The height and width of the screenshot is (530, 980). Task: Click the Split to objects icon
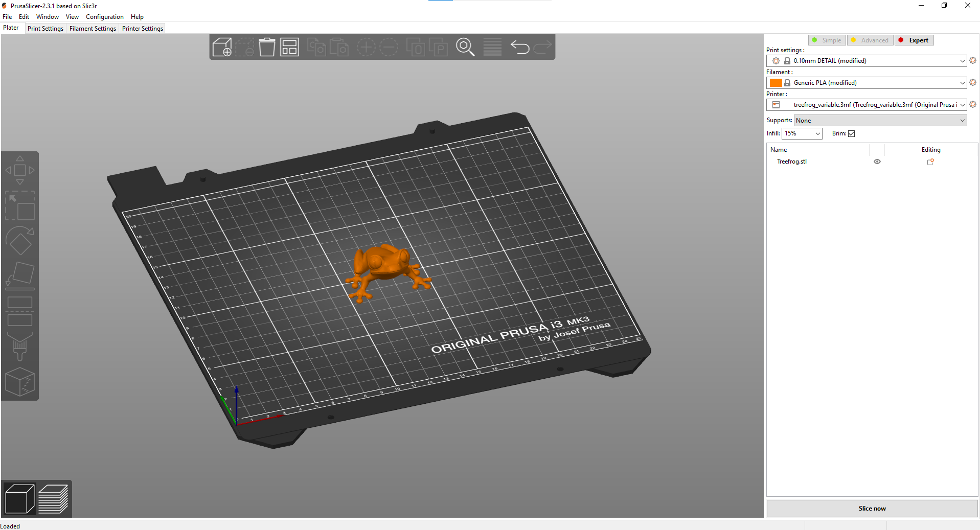coord(416,47)
